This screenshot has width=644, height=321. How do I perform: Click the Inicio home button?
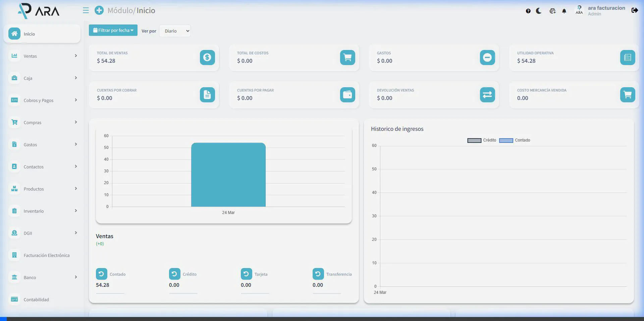click(x=42, y=34)
